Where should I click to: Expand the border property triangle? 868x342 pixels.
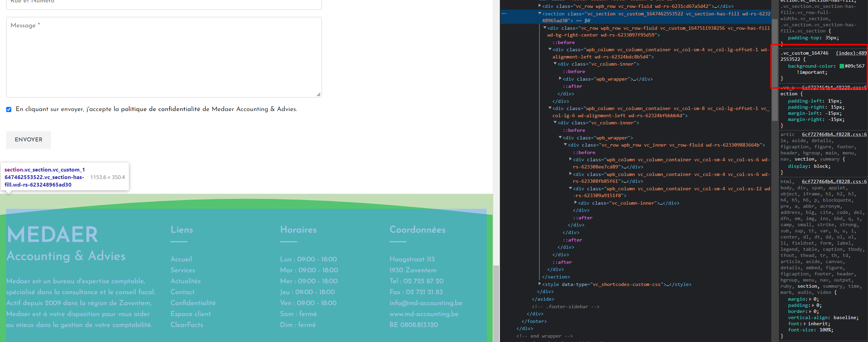click(x=810, y=312)
